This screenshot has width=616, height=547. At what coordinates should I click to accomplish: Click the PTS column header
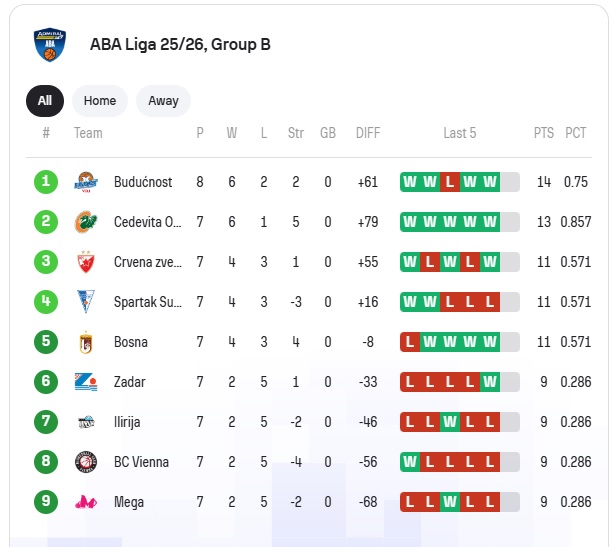point(544,133)
